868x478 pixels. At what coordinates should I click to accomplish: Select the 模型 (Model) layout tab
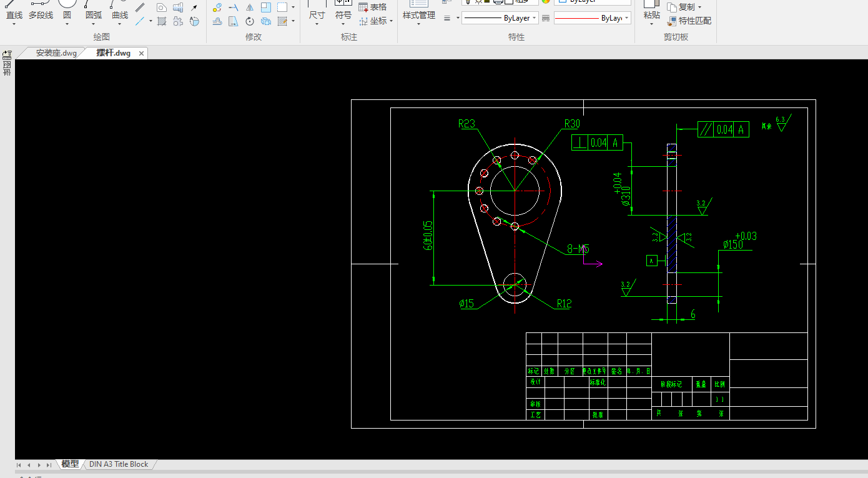(70, 464)
